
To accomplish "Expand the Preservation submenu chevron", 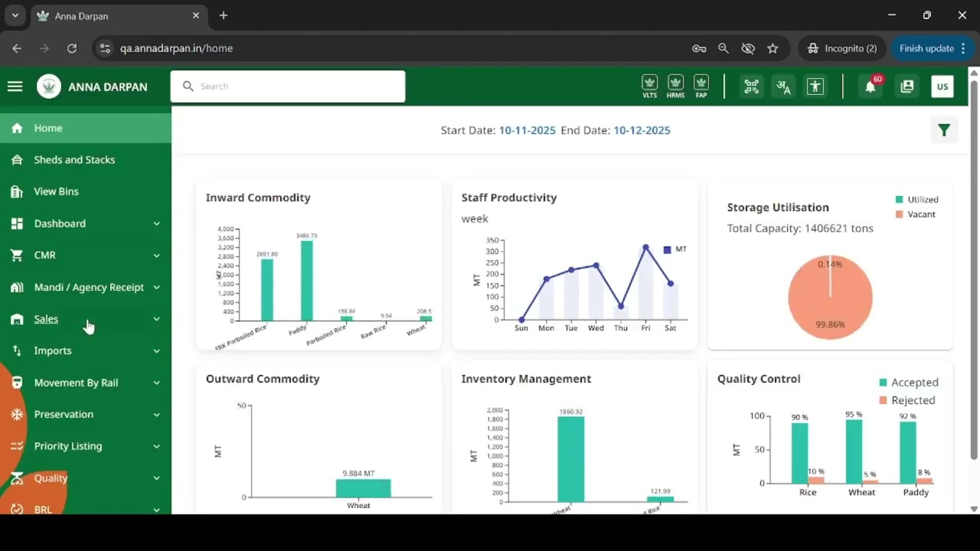I will (156, 414).
